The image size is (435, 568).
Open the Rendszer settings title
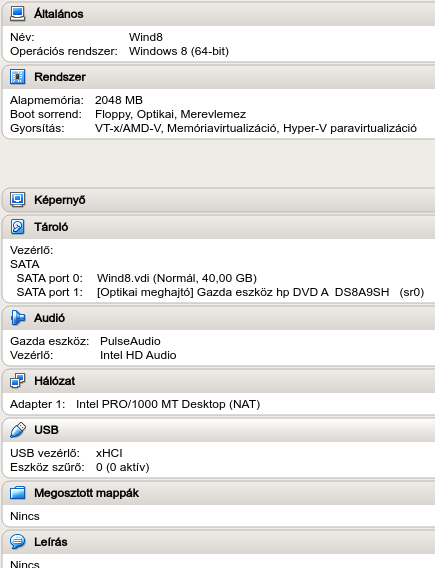[x=60, y=77]
